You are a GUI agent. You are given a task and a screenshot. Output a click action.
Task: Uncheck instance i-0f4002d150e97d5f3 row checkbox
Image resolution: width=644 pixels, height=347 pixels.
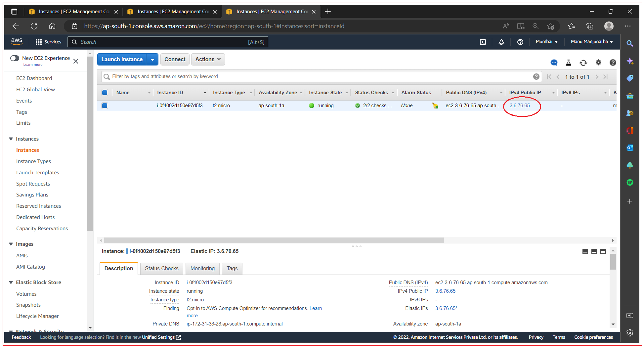point(105,106)
